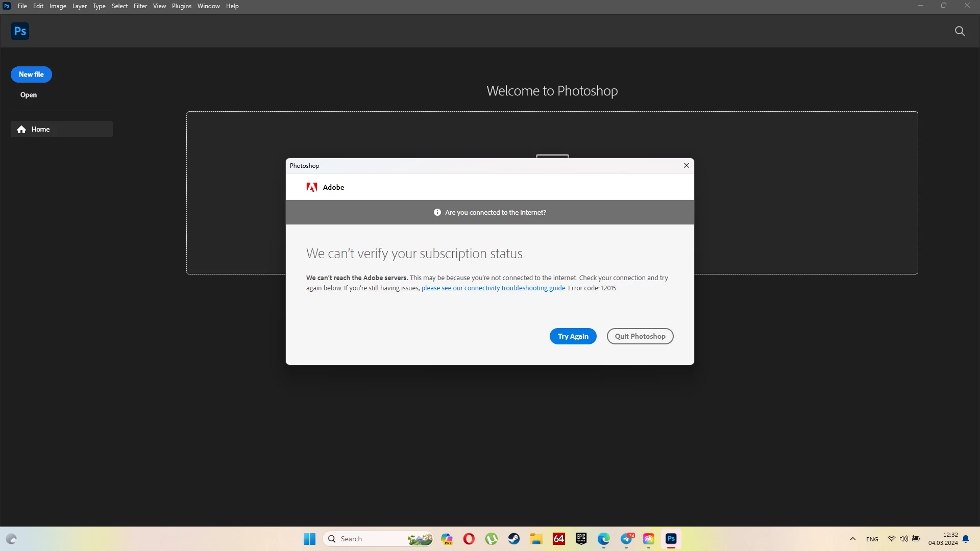Open the Filter menu
Viewport: 980px width, 551px height.
[140, 6]
